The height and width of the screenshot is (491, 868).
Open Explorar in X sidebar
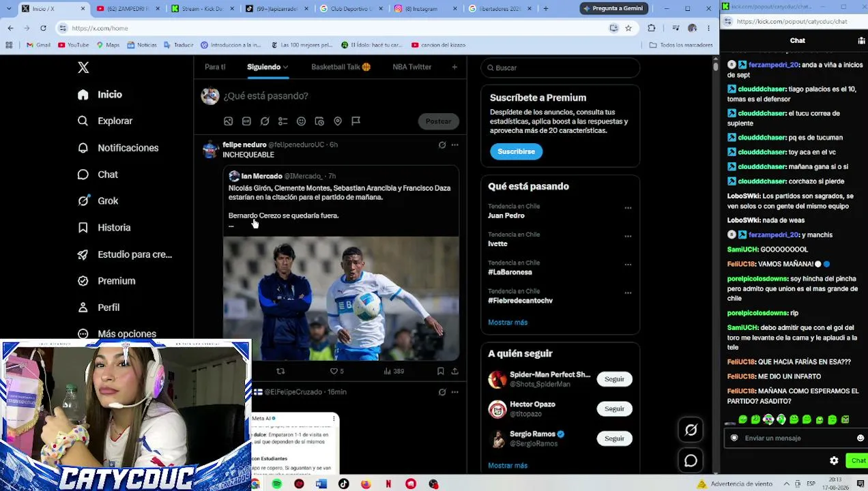(x=105, y=121)
